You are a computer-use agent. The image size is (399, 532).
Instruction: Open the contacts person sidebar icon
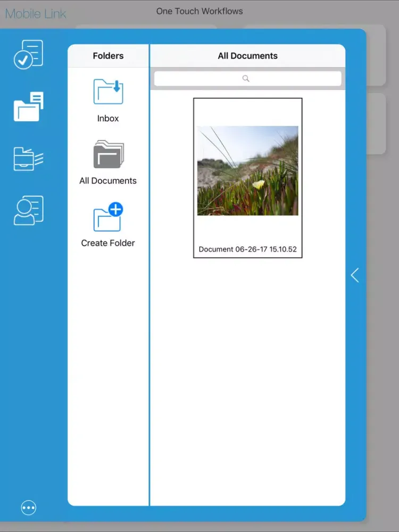point(28,210)
